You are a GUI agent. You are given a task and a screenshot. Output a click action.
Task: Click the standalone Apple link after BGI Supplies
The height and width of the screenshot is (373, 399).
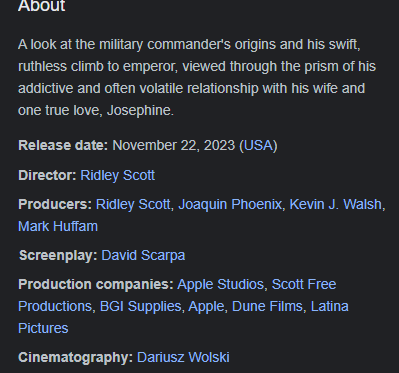(x=206, y=306)
